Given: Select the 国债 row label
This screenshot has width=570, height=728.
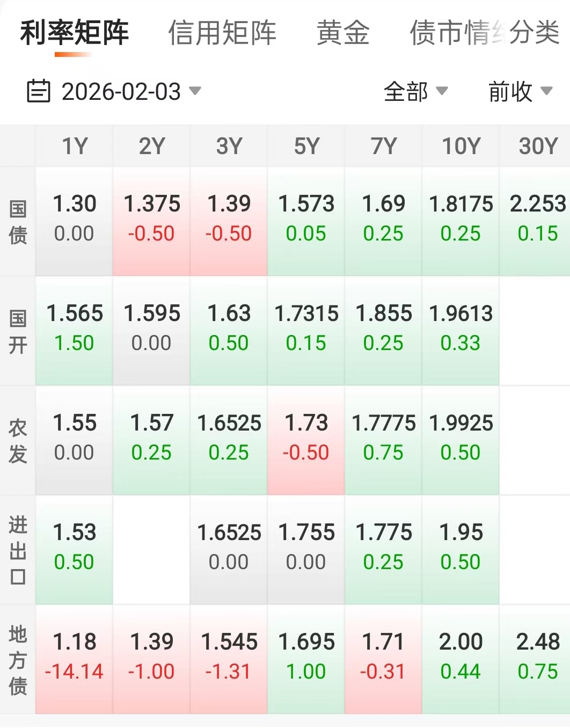Looking at the screenshot, I should 18,222.
